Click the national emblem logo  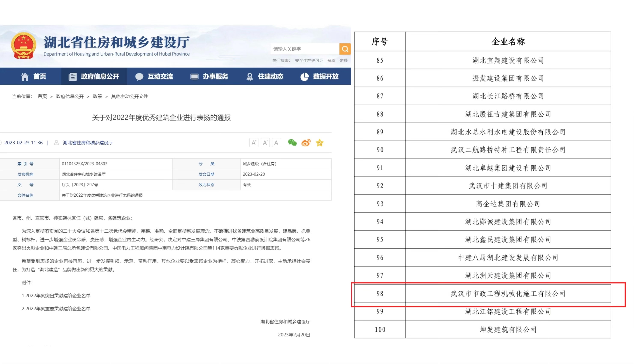click(24, 46)
